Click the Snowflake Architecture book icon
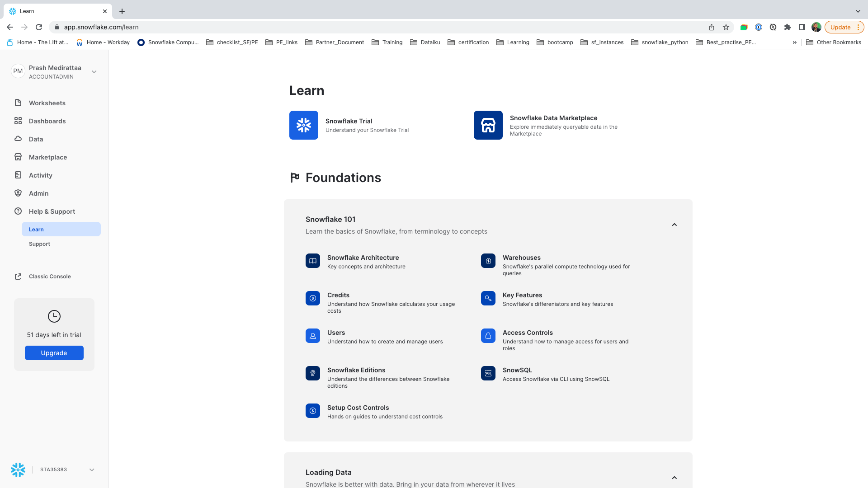 [312, 261]
